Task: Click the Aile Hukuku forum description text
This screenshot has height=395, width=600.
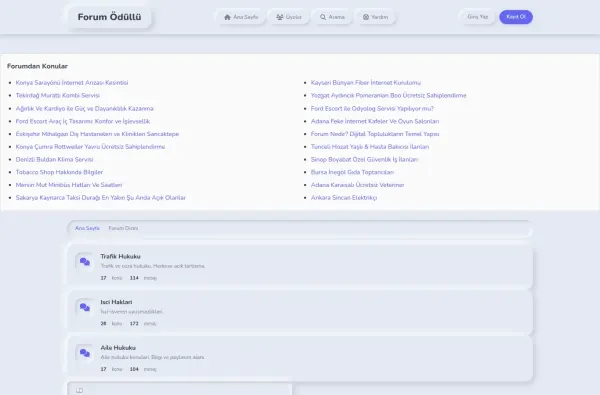Action: [153, 357]
